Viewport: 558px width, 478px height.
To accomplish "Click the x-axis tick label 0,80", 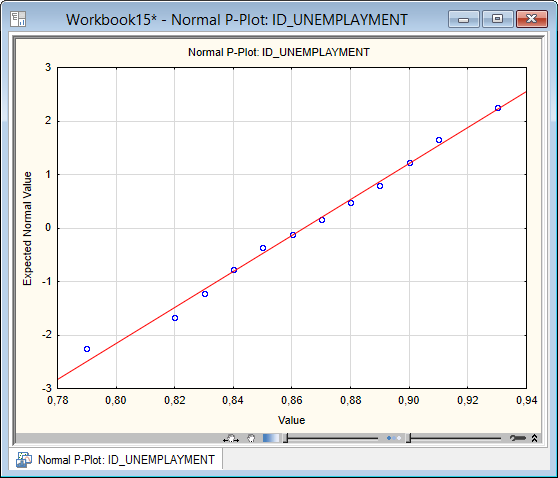I will (x=116, y=400).
